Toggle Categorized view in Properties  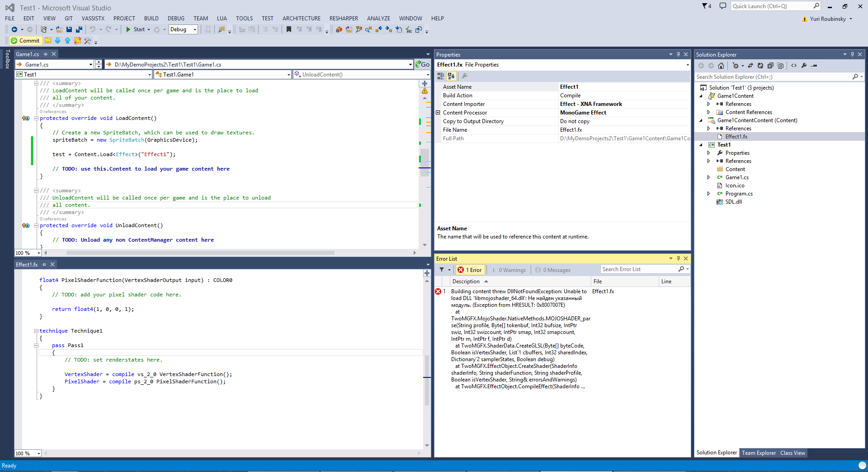click(441, 76)
